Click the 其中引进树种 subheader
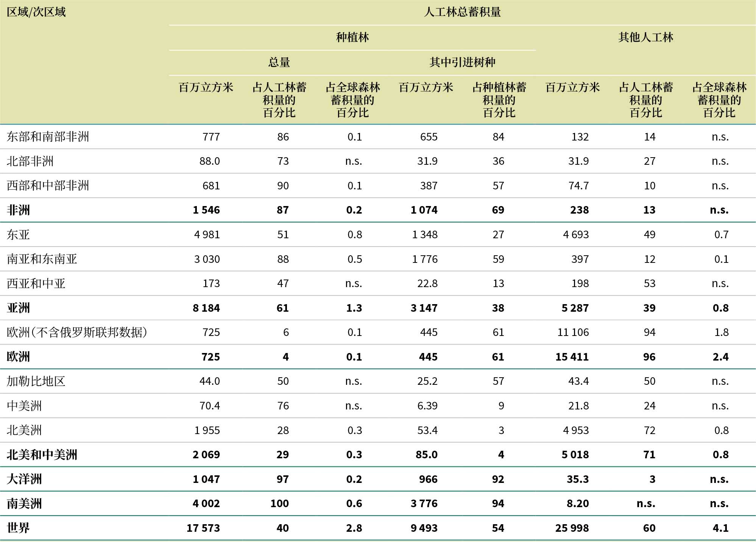The width and height of the screenshot is (756, 542). click(x=462, y=62)
